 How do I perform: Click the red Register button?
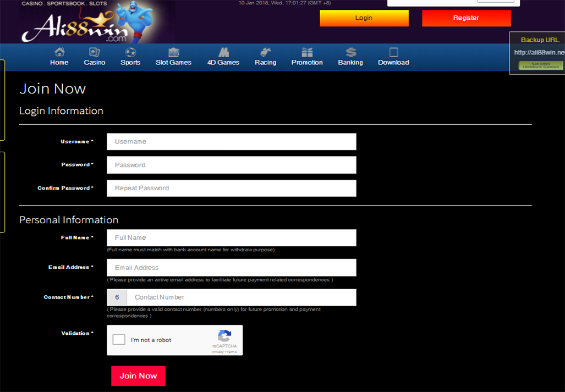click(466, 18)
